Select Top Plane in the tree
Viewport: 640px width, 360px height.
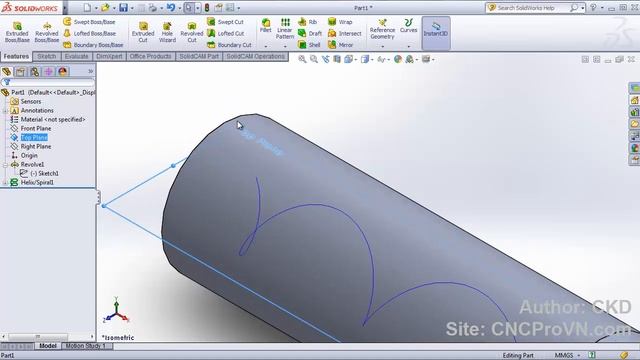point(34,138)
